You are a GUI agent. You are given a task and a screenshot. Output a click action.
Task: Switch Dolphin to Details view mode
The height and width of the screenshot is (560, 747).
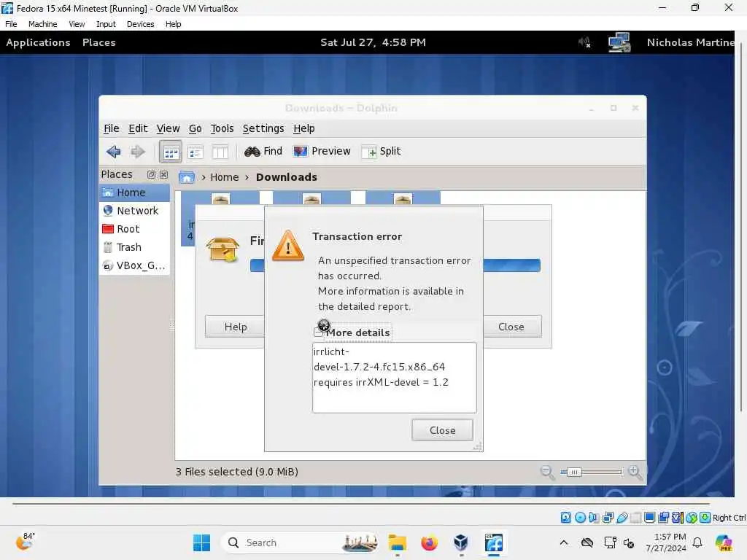coord(196,152)
